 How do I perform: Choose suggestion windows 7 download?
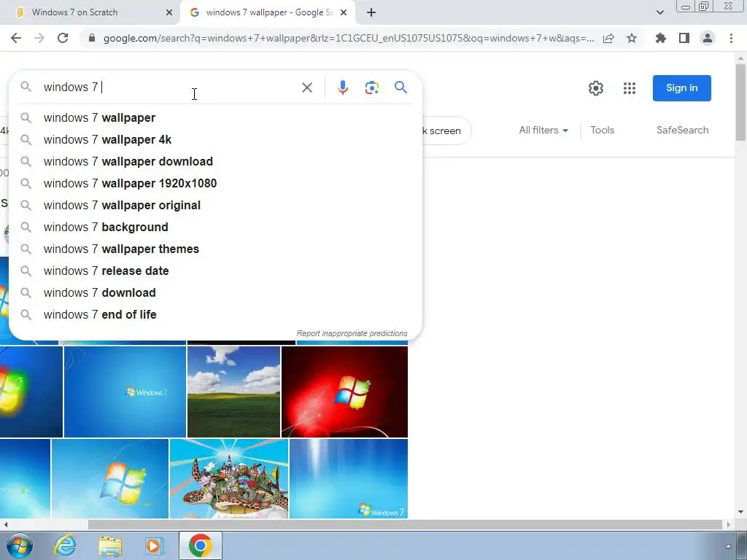click(x=215, y=293)
